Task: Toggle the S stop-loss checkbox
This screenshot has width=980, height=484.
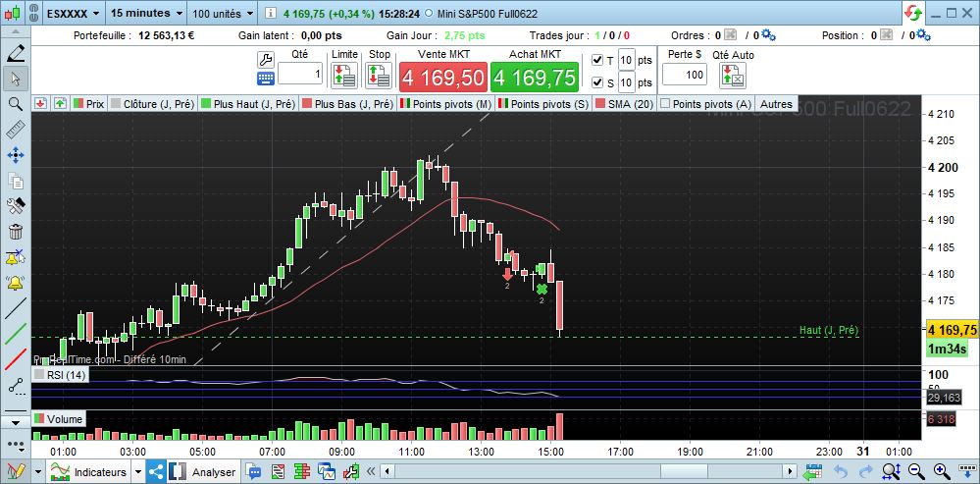Action: coord(596,82)
